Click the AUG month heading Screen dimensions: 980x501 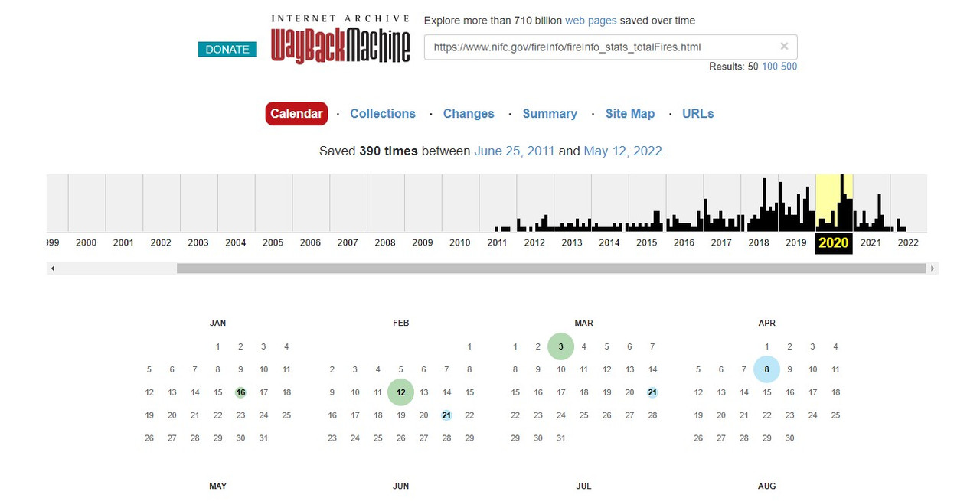click(x=767, y=486)
